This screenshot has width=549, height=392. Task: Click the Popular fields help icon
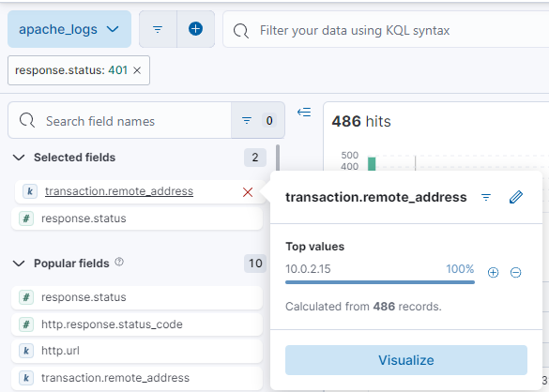[x=119, y=262]
